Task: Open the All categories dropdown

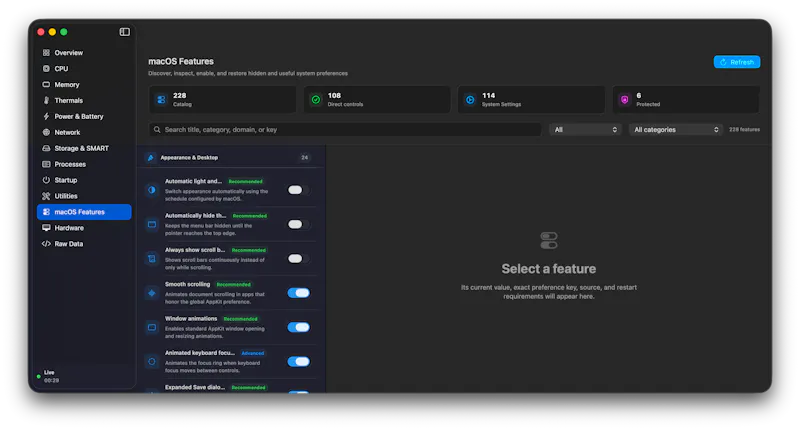Action: tap(676, 130)
